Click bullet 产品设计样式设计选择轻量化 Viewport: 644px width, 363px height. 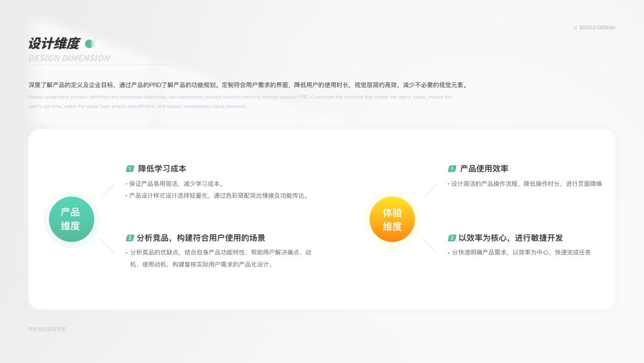tap(218, 196)
